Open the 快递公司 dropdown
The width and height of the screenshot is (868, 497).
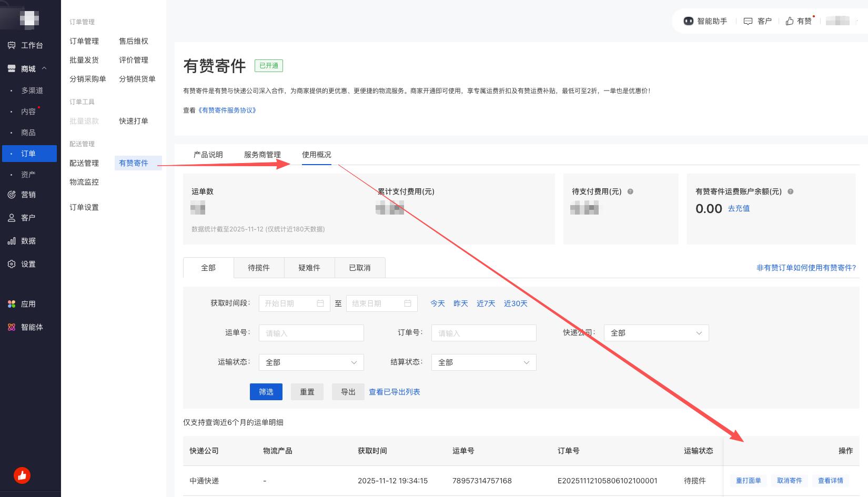[x=656, y=333]
